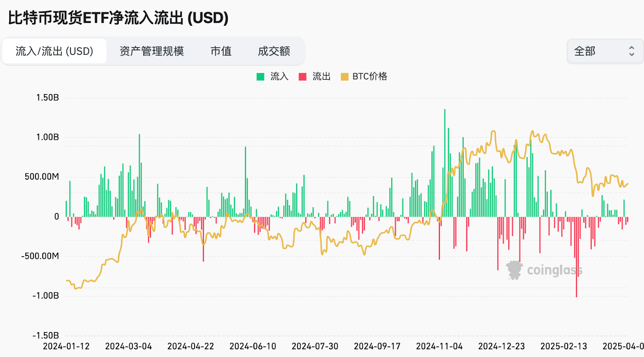644x357 pixels.
Task: Toggle the BTC价格 line via its legend label
Action: point(369,76)
